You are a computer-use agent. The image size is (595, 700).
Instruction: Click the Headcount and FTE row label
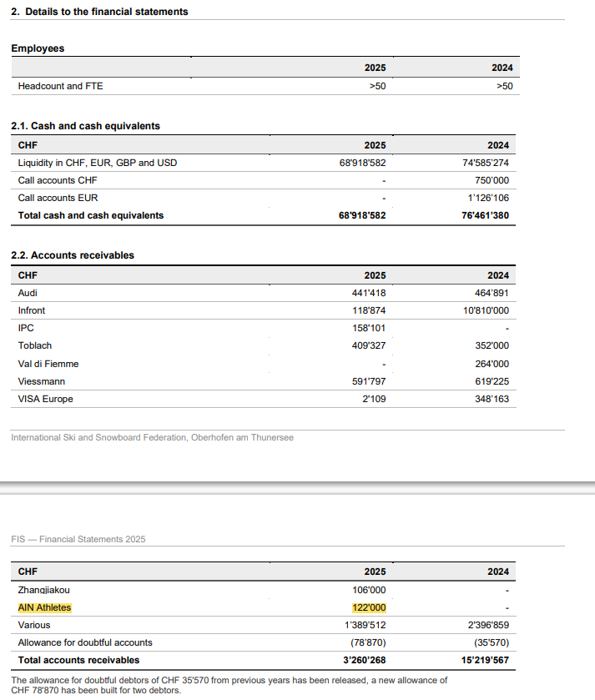(x=60, y=86)
